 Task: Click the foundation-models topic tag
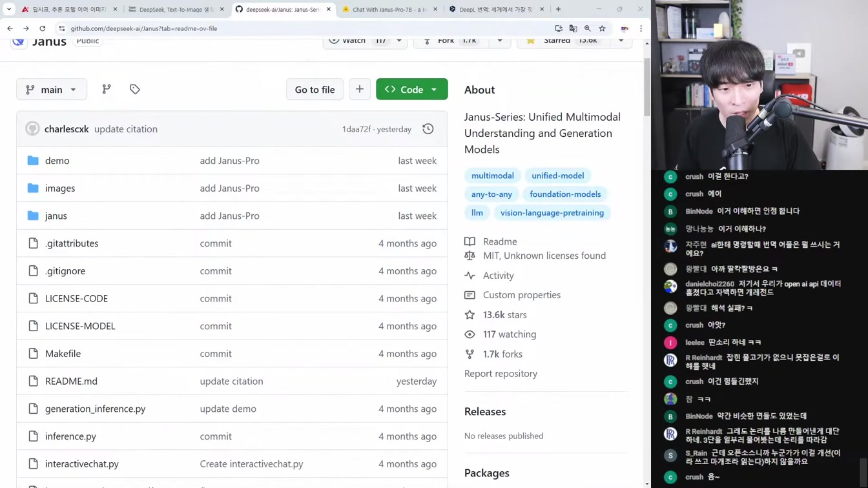click(565, 194)
